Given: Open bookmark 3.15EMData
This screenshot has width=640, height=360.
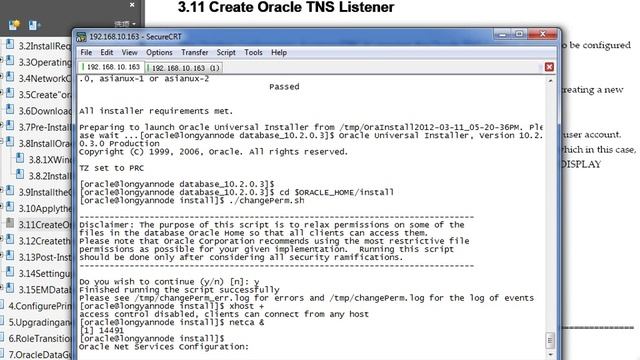Looking at the screenshot, I should [x=45, y=290].
